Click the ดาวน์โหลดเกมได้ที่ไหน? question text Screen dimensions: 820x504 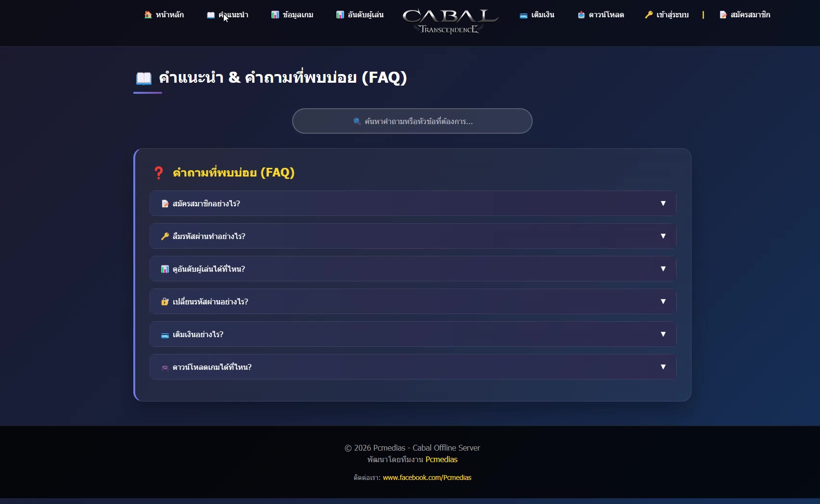pyautogui.click(x=212, y=367)
